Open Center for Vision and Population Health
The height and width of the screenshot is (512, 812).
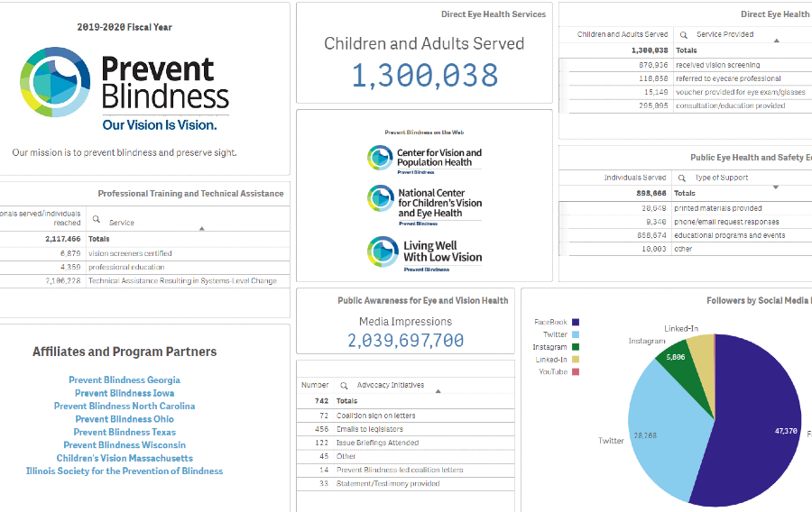point(425,159)
